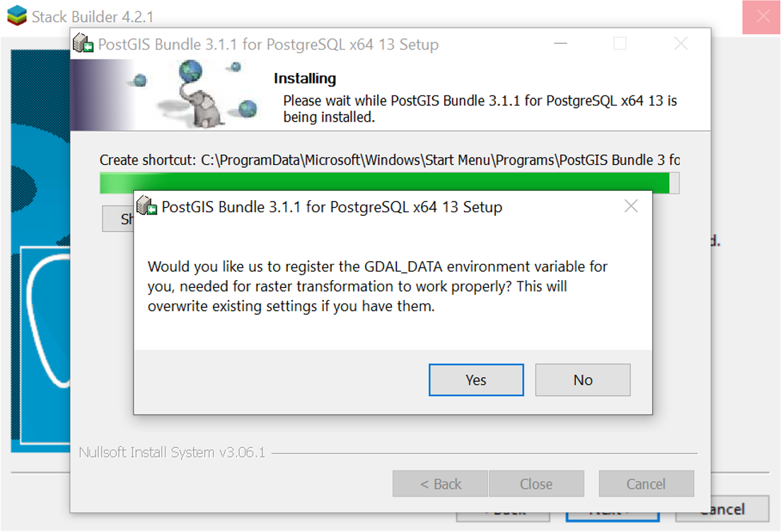Close the PostGIS Bundle Setup installer window
The height and width of the screenshot is (532, 781).
(681, 44)
